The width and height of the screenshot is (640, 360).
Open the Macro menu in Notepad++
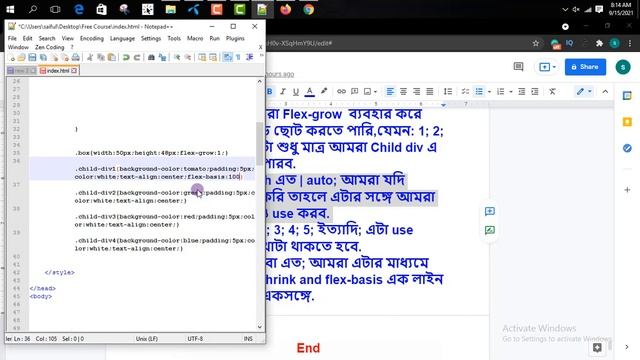coord(195,38)
